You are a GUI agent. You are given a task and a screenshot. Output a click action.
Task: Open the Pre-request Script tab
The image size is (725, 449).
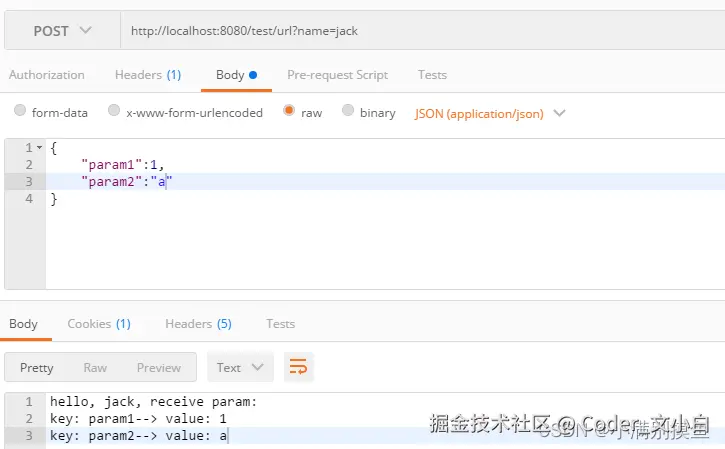pos(338,75)
